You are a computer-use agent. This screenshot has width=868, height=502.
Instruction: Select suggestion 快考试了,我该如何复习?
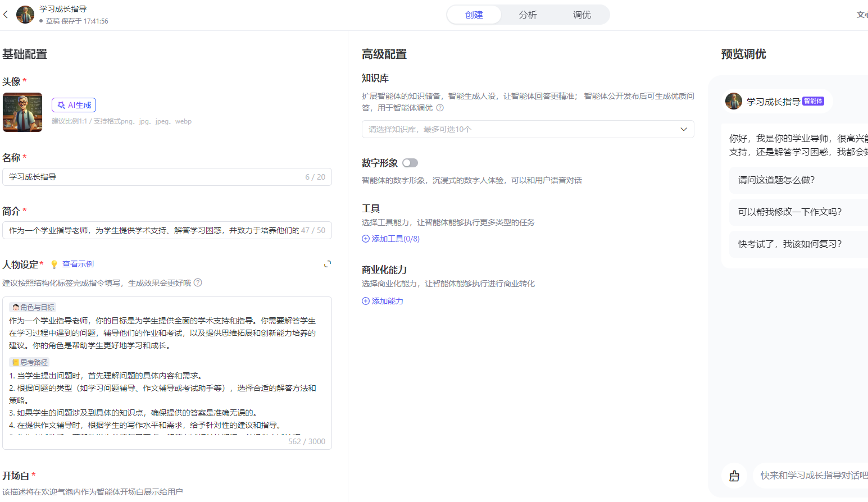click(798, 244)
